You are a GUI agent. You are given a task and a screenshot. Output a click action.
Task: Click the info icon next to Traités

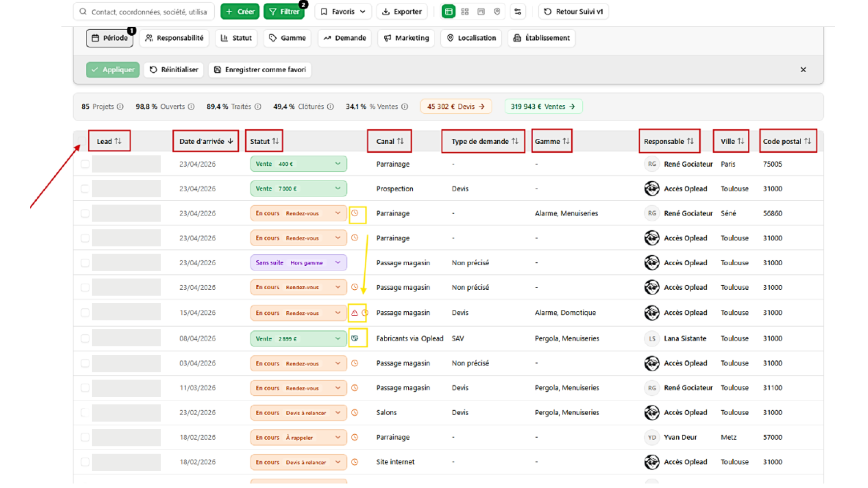point(258,107)
